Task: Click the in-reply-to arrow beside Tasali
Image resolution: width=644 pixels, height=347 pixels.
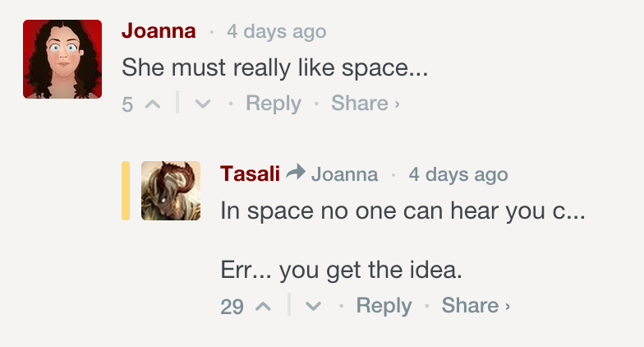Action: (x=296, y=173)
